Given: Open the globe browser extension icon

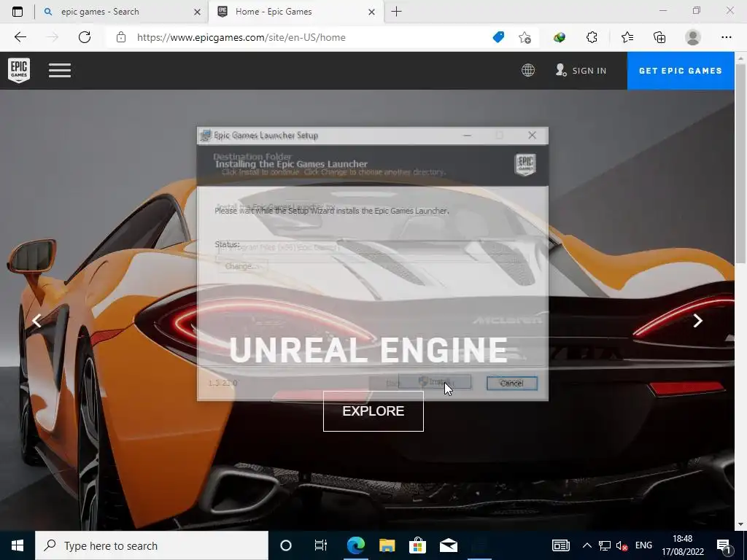Looking at the screenshot, I should point(560,37).
